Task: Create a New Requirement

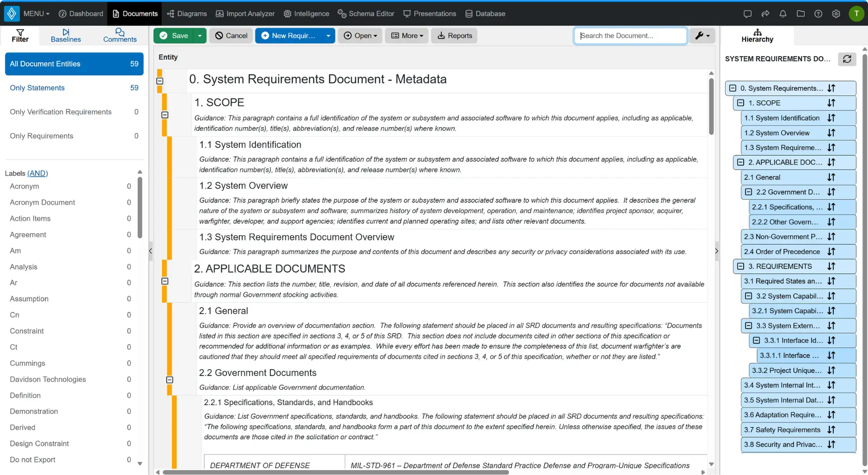Action: [x=288, y=36]
